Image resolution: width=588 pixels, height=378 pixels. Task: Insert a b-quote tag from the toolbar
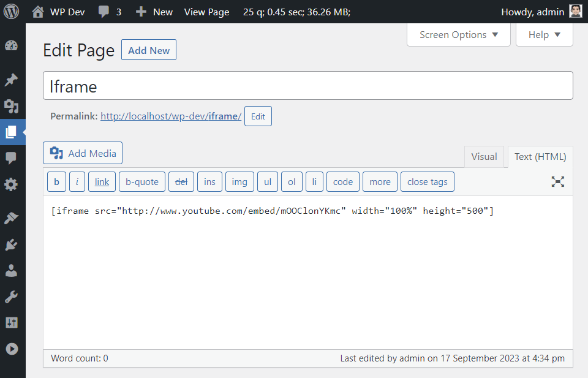[x=141, y=181]
